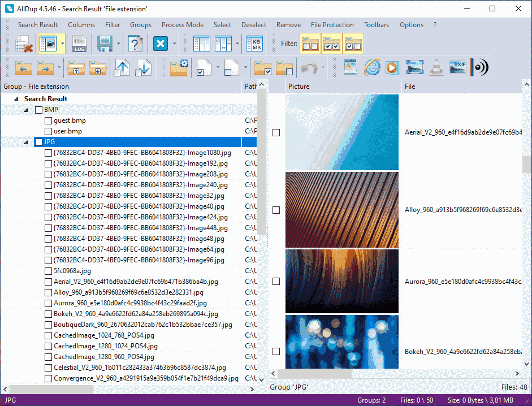Open the image viewer tool

pyautogui.click(x=414, y=67)
